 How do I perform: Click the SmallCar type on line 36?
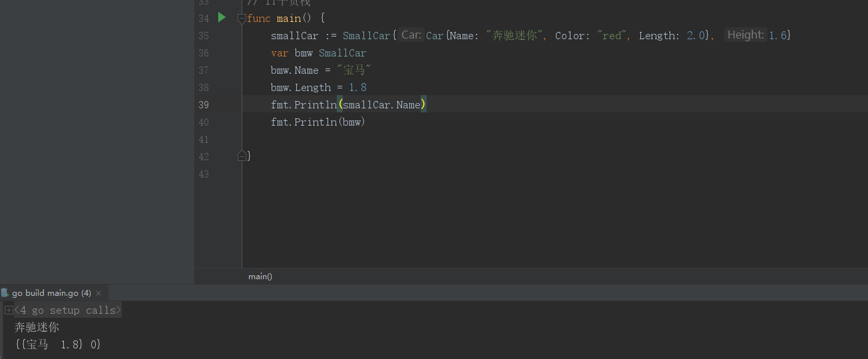coord(342,53)
